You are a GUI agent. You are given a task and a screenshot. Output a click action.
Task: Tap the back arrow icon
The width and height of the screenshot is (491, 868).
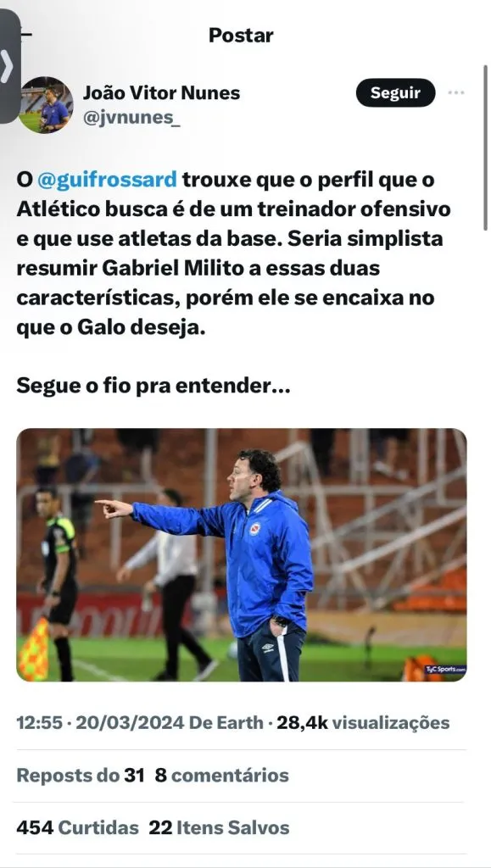25,35
